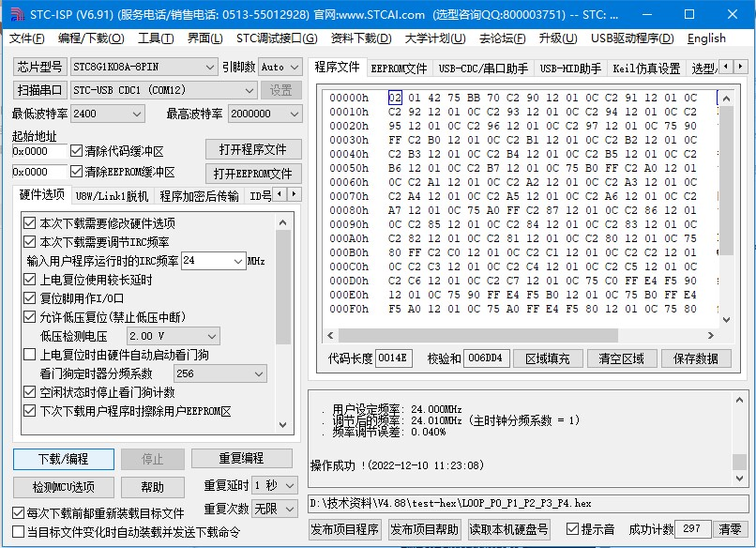Click the 区域填充 button
Image resolution: width=756 pixels, height=548 pixels.
pyautogui.click(x=547, y=358)
